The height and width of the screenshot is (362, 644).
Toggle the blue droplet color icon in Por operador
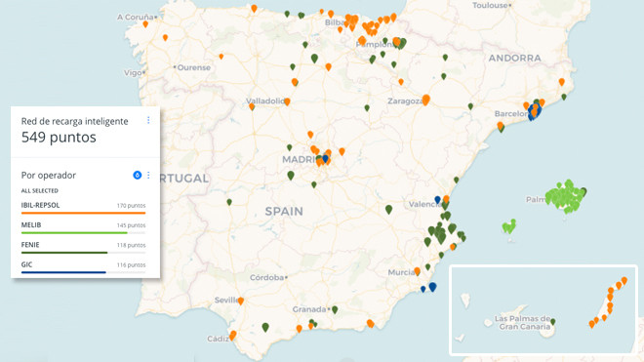point(138,175)
